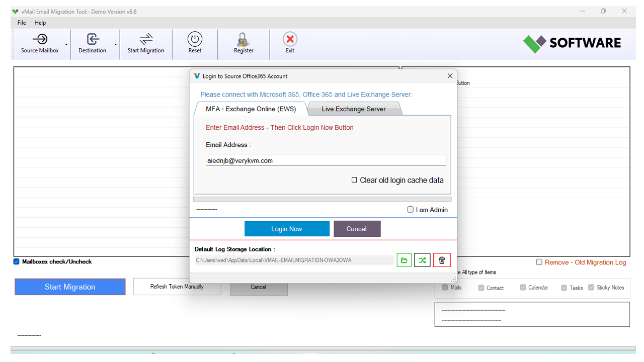
Task: Switch to Live Exchange Server tab
Action: coord(354,109)
